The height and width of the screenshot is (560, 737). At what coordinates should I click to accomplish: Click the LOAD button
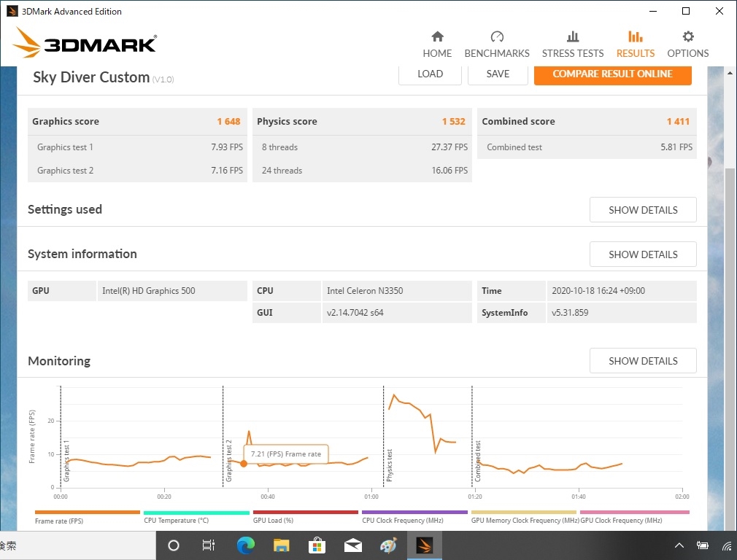[x=430, y=74]
